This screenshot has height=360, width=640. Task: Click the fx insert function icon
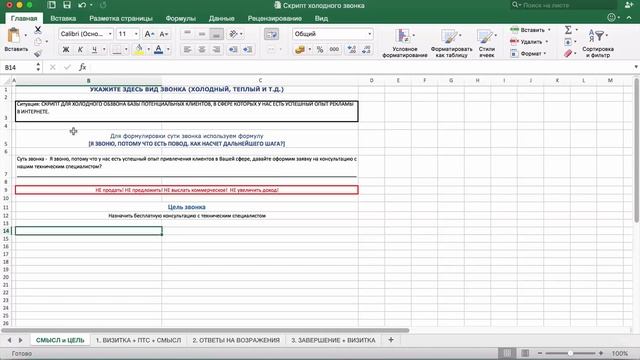click(82, 67)
